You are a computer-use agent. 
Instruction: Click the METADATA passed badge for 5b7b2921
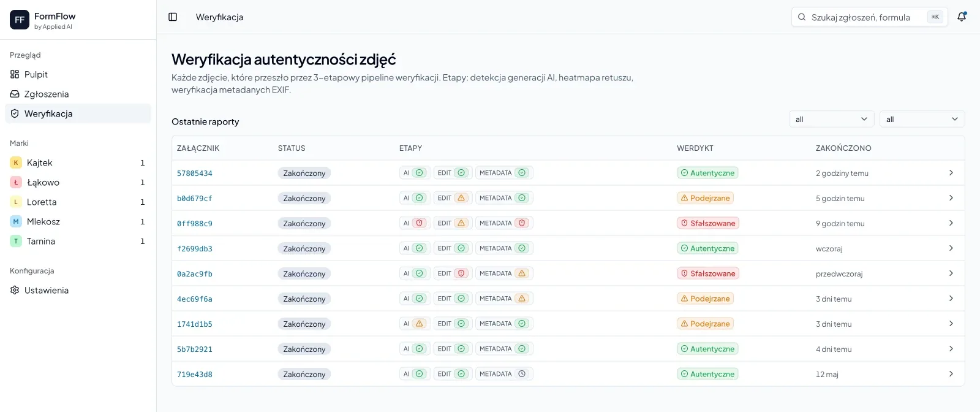click(x=504, y=349)
